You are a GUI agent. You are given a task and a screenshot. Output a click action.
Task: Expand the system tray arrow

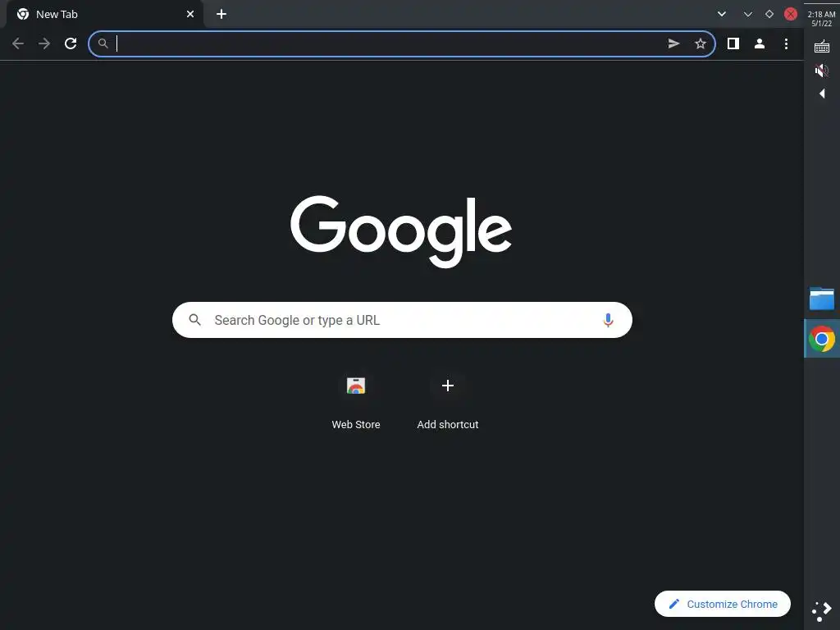[822, 94]
